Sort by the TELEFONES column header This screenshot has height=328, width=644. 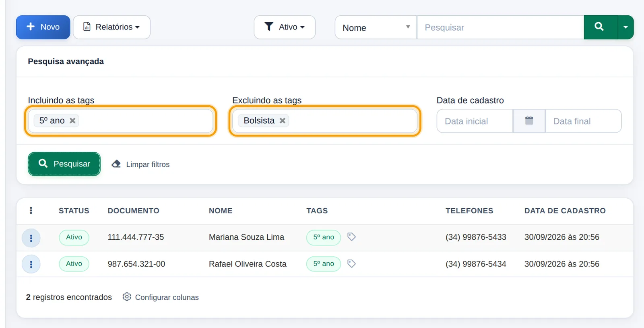pos(469,211)
